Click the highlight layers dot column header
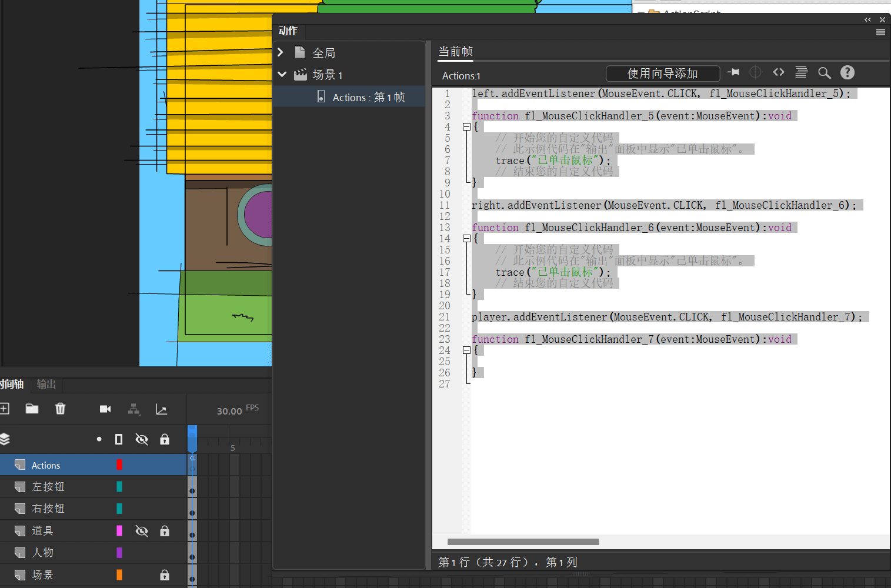This screenshot has height=588, width=891. point(99,439)
